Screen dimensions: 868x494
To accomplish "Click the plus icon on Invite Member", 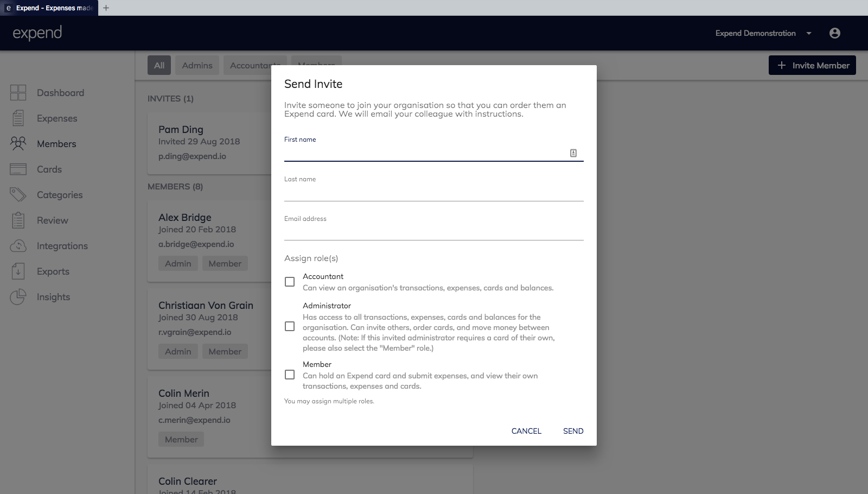I will [782, 65].
